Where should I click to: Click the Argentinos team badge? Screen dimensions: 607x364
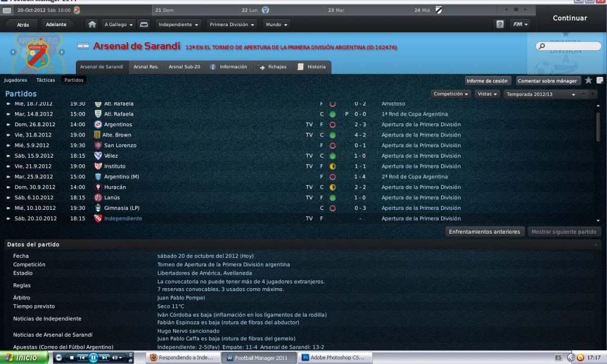98,124
